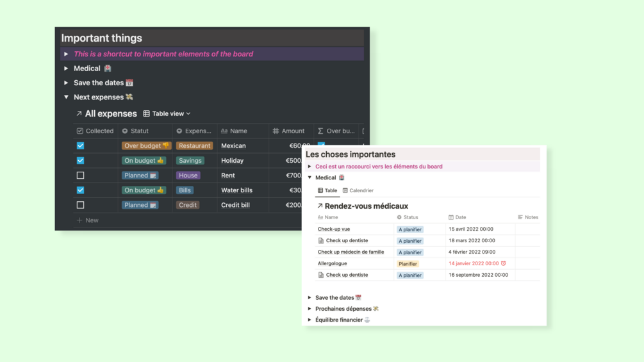Expand the Équilibre financier toggle

tap(310, 320)
